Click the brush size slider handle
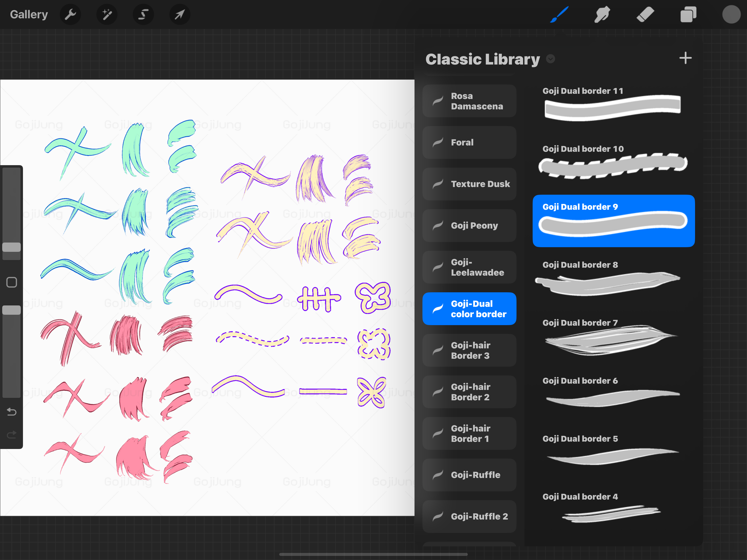The height and width of the screenshot is (560, 747). click(x=11, y=247)
